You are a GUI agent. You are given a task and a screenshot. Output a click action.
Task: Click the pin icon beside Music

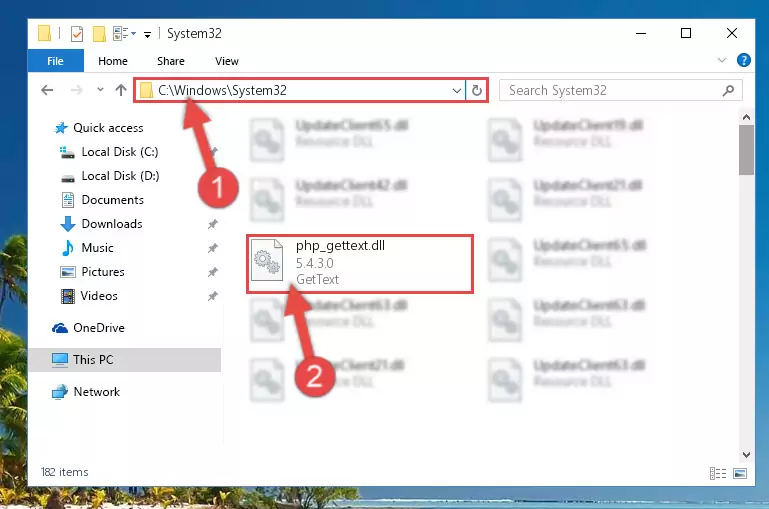(212, 248)
